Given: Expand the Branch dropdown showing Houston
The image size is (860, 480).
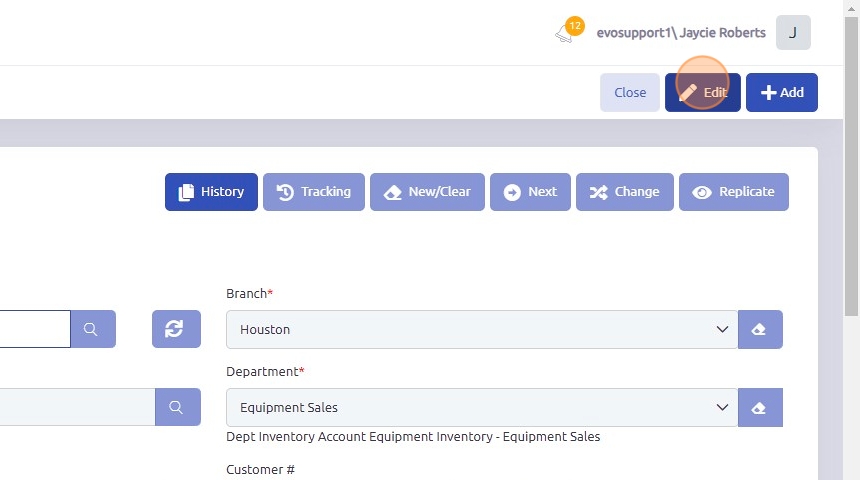Looking at the screenshot, I should click(x=481, y=329).
